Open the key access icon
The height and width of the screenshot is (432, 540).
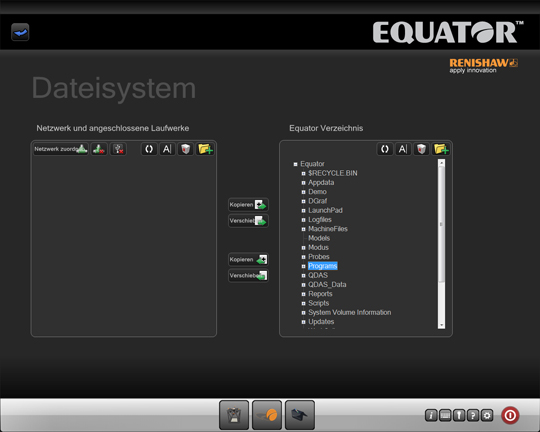(459, 415)
